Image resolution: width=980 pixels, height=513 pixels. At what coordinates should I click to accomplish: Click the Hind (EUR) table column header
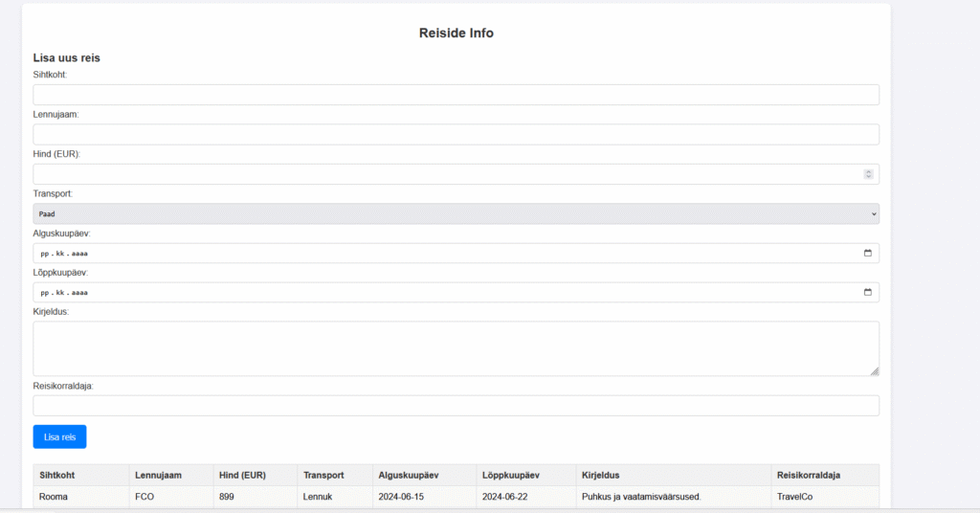242,475
